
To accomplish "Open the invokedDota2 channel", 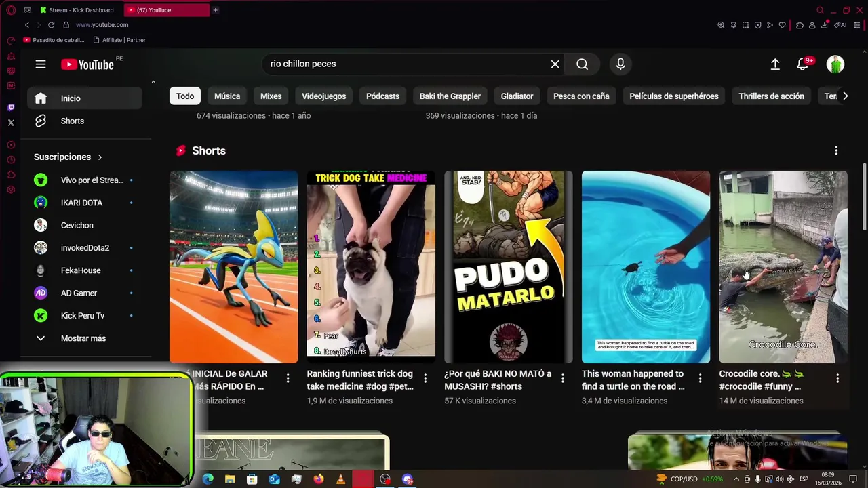I will (85, 248).
